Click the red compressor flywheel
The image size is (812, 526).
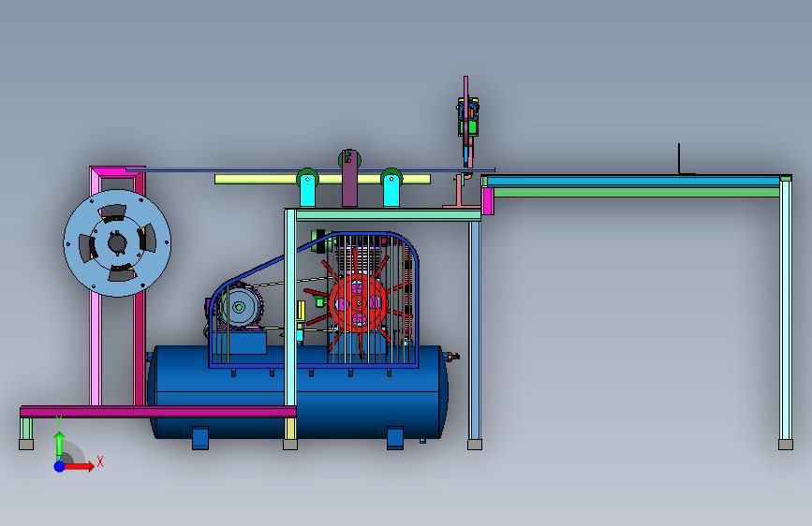[359, 303]
